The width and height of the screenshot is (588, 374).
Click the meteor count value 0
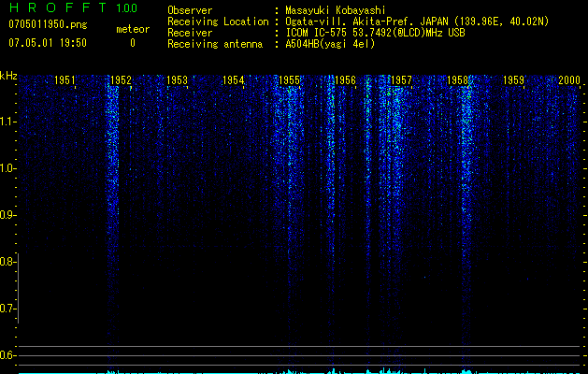(x=133, y=43)
